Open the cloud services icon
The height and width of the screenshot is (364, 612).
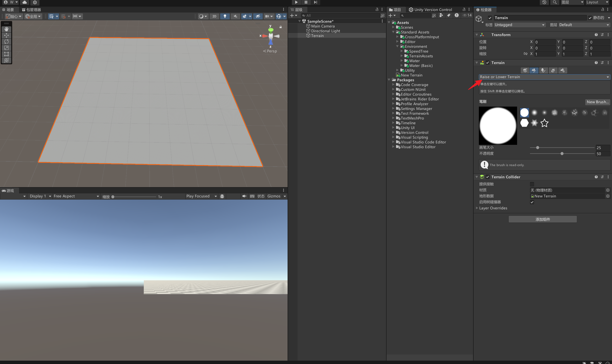25,2
